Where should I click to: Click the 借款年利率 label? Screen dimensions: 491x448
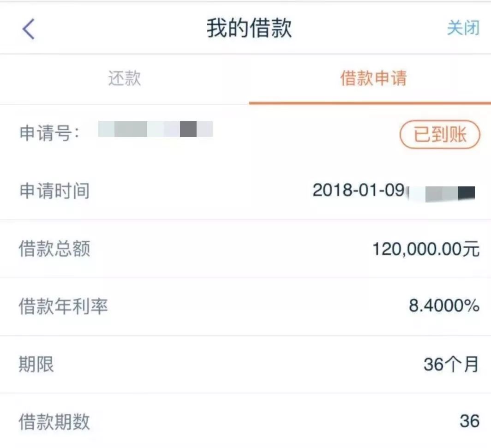pyautogui.click(x=63, y=306)
